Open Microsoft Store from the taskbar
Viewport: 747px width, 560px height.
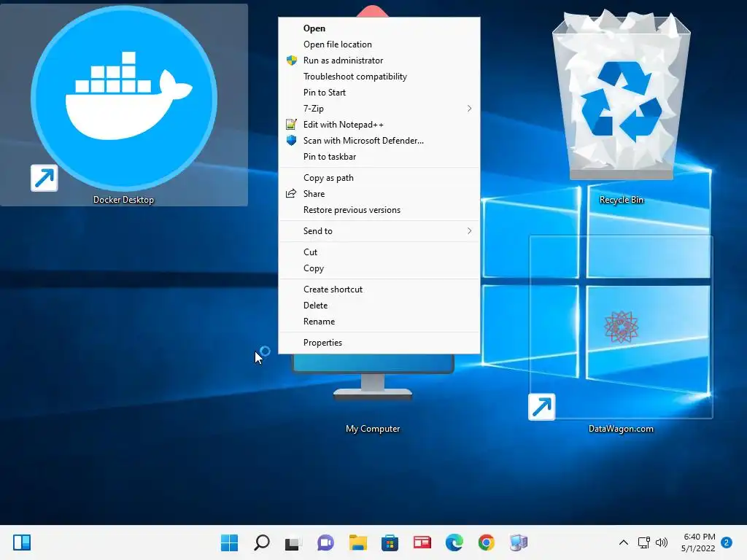pyautogui.click(x=390, y=542)
